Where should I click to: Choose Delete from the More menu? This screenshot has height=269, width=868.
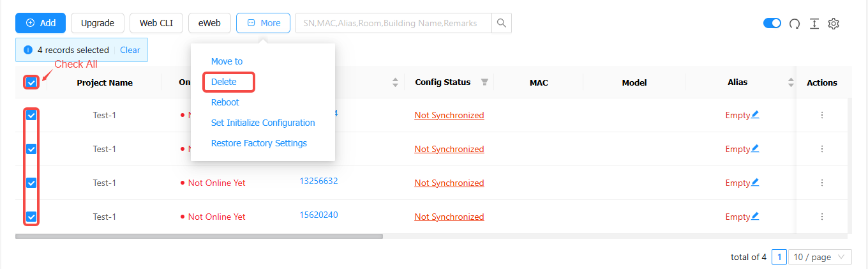point(223,82)
